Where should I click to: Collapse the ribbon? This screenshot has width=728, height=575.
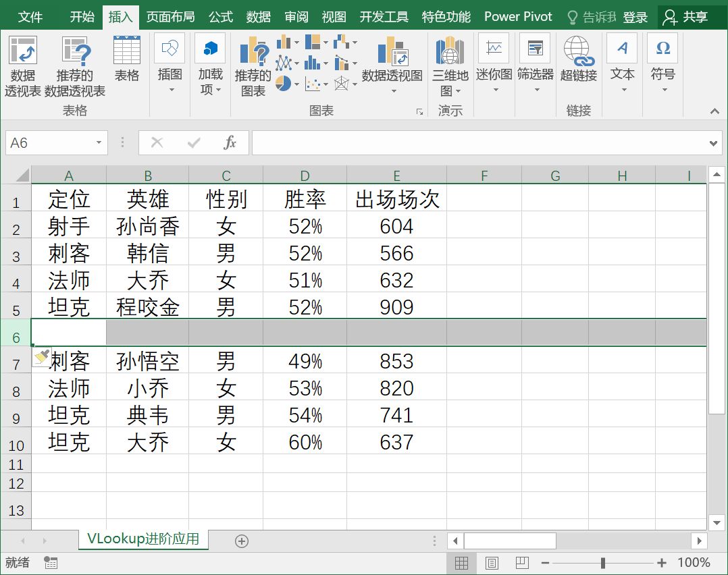coord(714,111)
